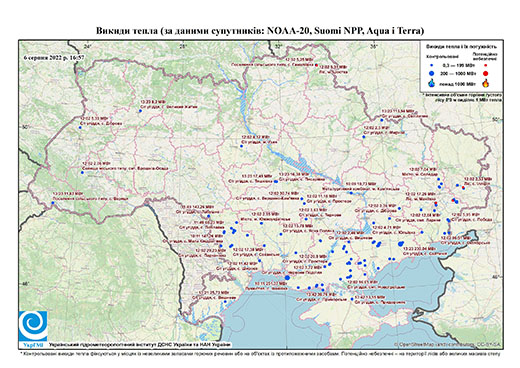Click the small blue dot legend symbol

coord(432,66)
